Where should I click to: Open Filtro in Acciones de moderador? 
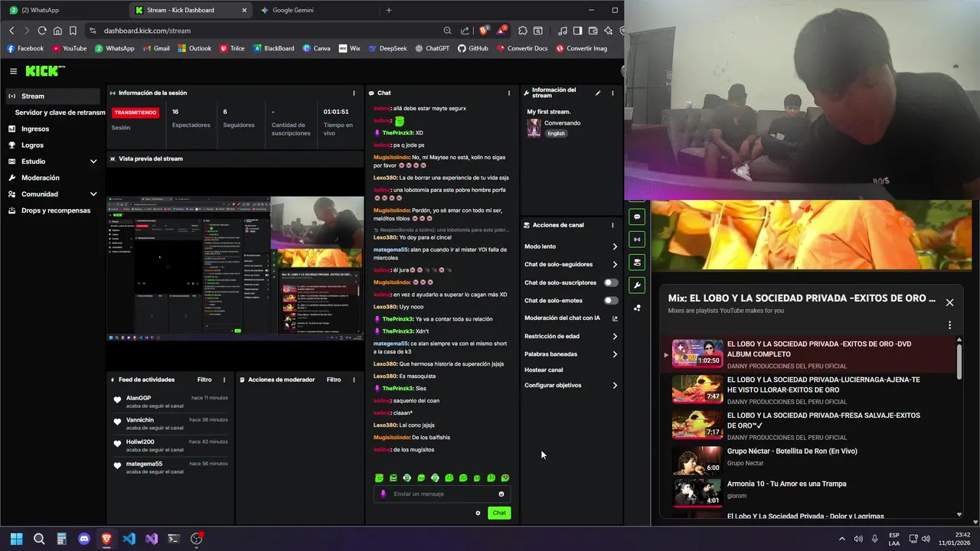coord(334,380)
